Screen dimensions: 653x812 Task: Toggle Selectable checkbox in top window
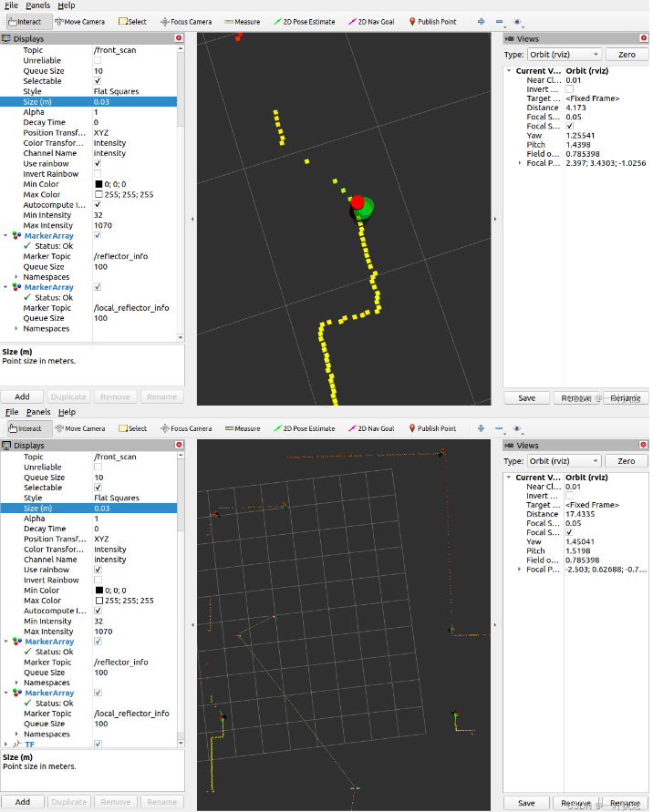pyautogui.click(x=98, y=81)
